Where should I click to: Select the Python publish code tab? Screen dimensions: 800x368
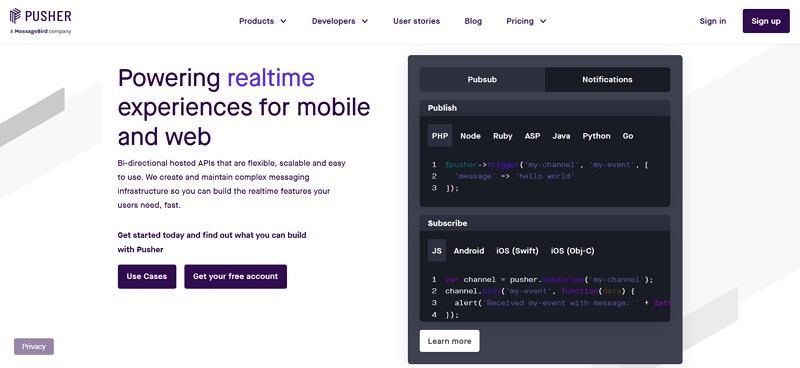point(596,136)
